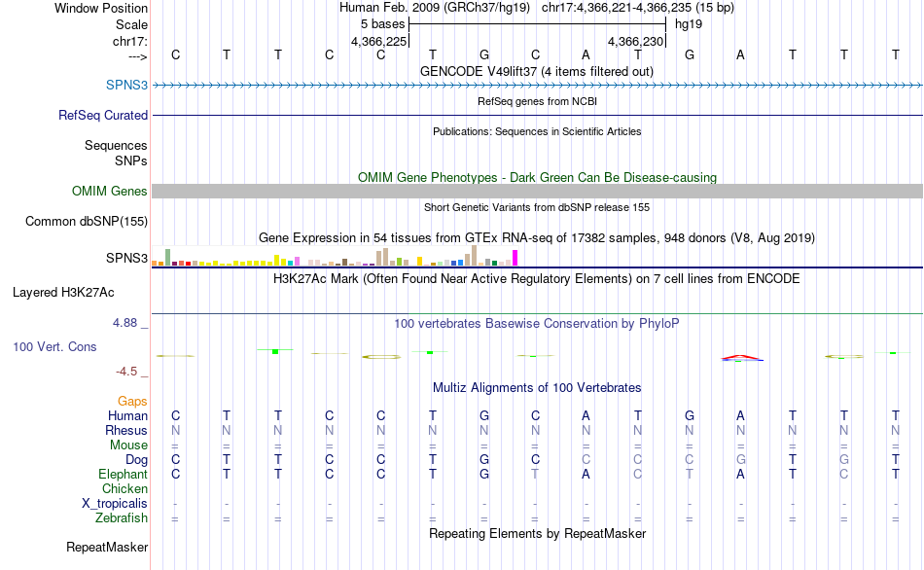Open the OMIM Genes track label
The image size is (924, 570).
point(109,191)
